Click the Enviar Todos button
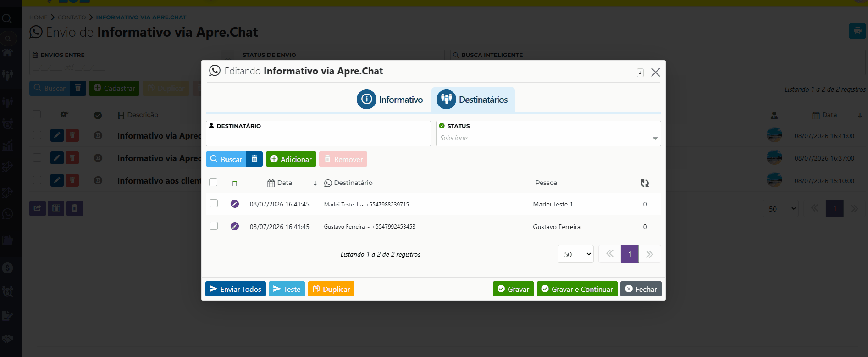 [x=236, y=289]
